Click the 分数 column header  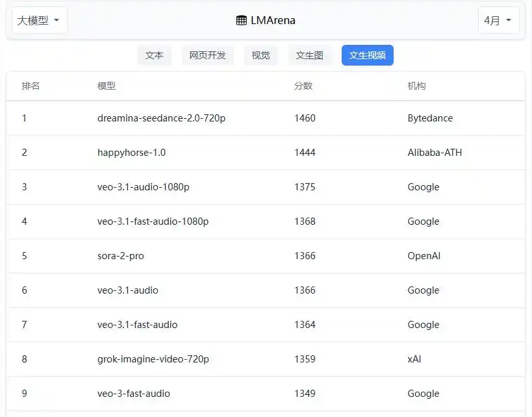pos(303,86)
